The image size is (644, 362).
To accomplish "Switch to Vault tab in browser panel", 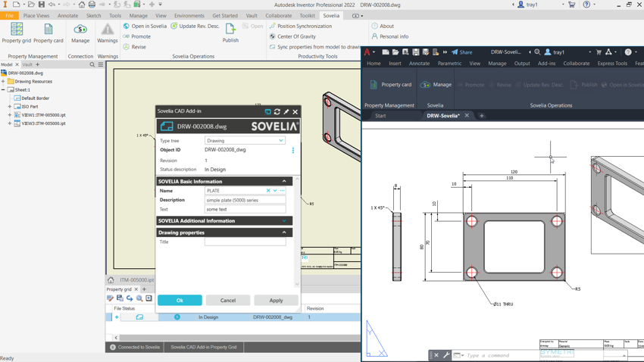I will click(27, 64).
